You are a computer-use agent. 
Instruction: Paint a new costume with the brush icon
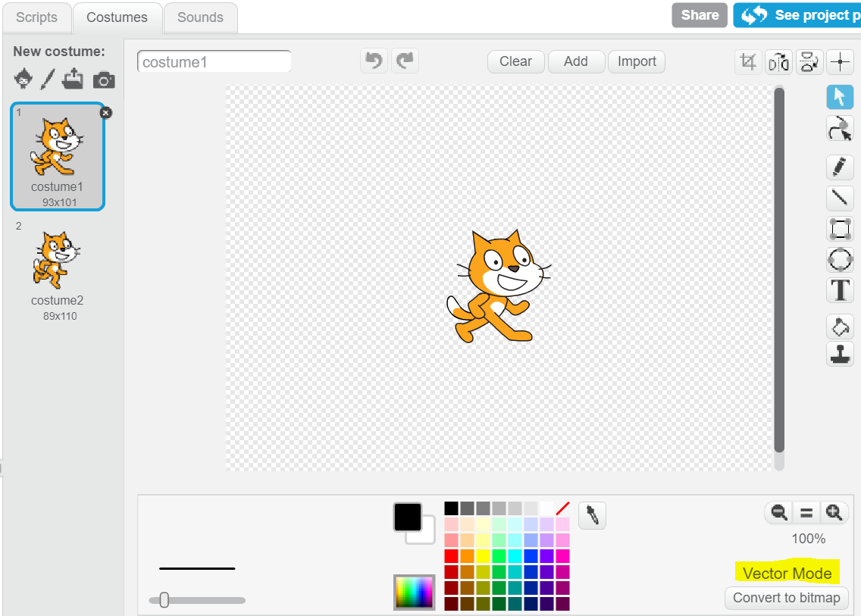47,79
